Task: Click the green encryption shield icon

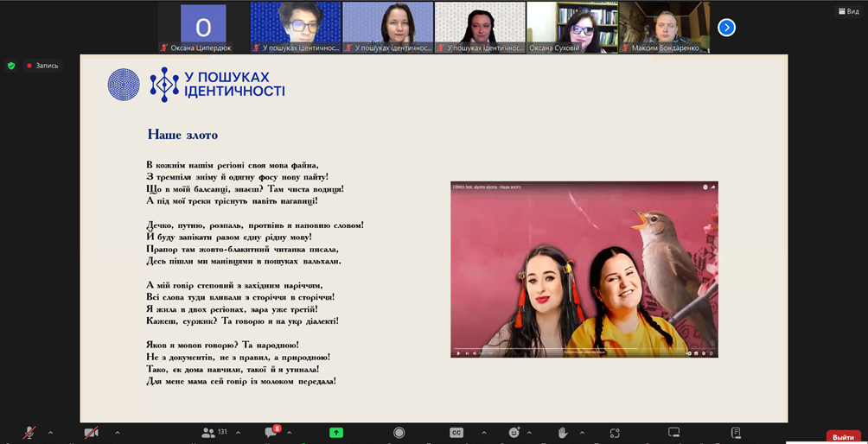Action: [x=11, y=66]
